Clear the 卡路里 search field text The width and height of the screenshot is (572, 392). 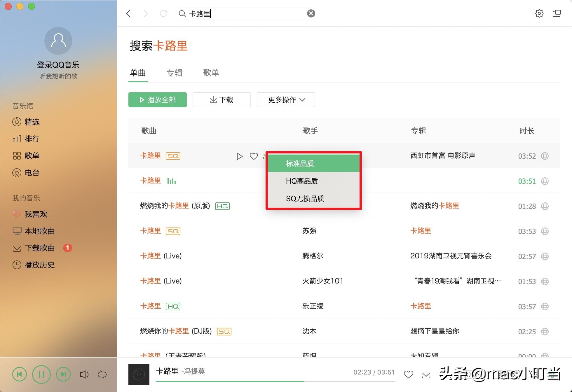(311, 13)
